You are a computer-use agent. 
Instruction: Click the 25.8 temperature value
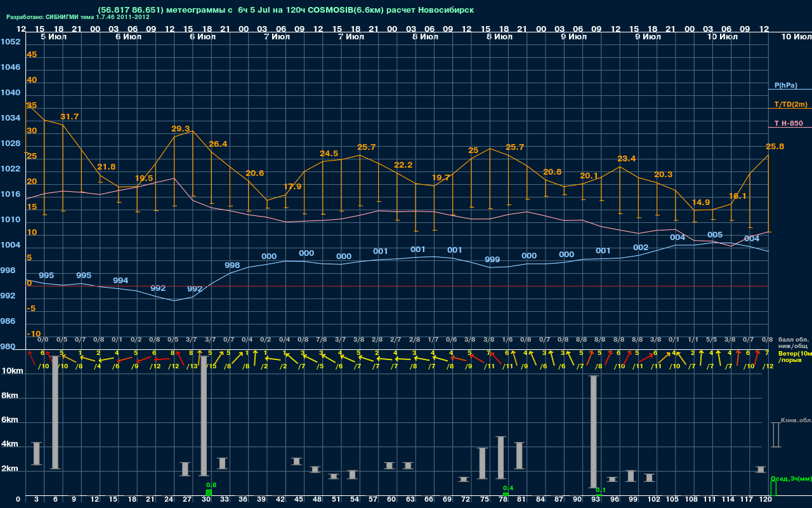click(x=775, y=147)
